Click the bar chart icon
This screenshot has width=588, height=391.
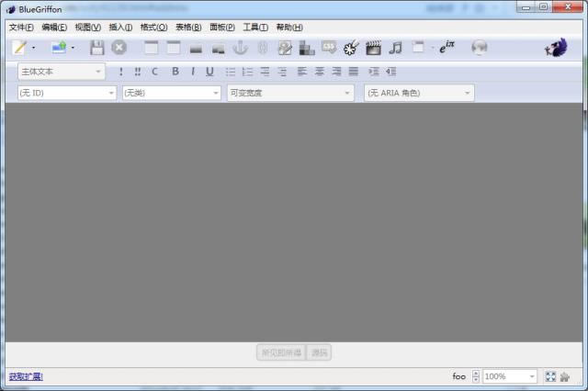(x=307, y=48)
